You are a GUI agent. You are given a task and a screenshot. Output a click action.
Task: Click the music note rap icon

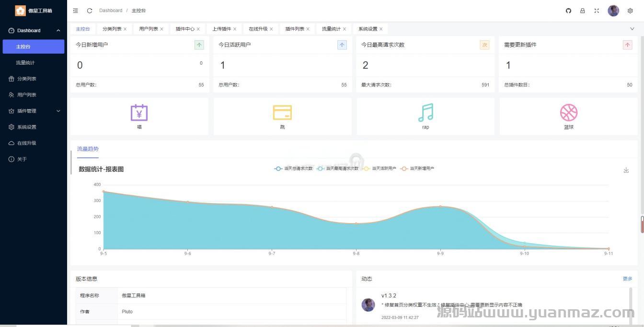point(425,113)
